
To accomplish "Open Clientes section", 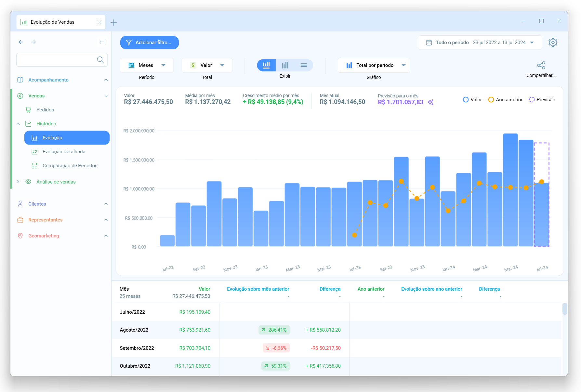I will (37, 204).
